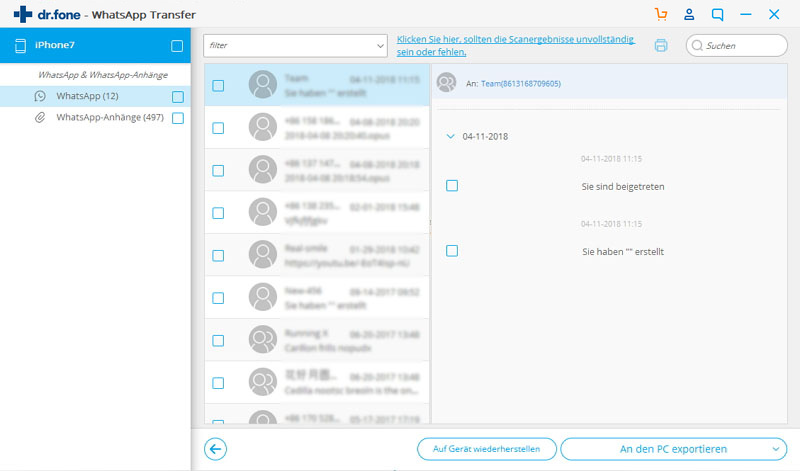Click the paperclip attachments icon
Screen dimensions: 800x471
pos(40,117)
